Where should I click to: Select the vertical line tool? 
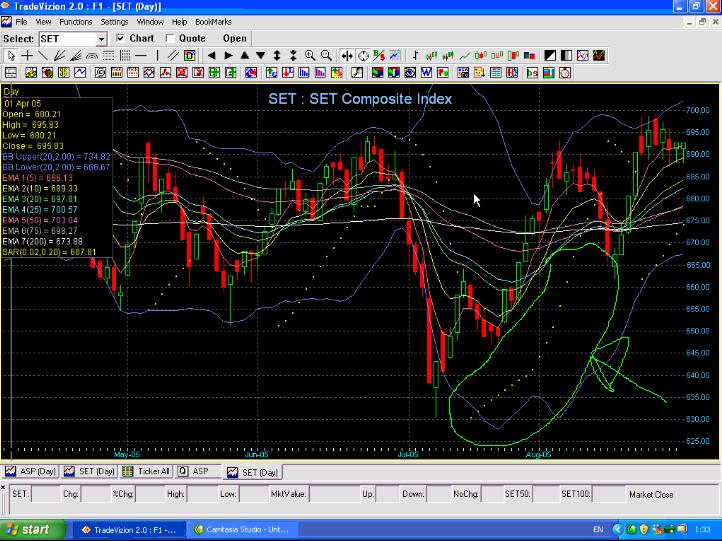157,56
